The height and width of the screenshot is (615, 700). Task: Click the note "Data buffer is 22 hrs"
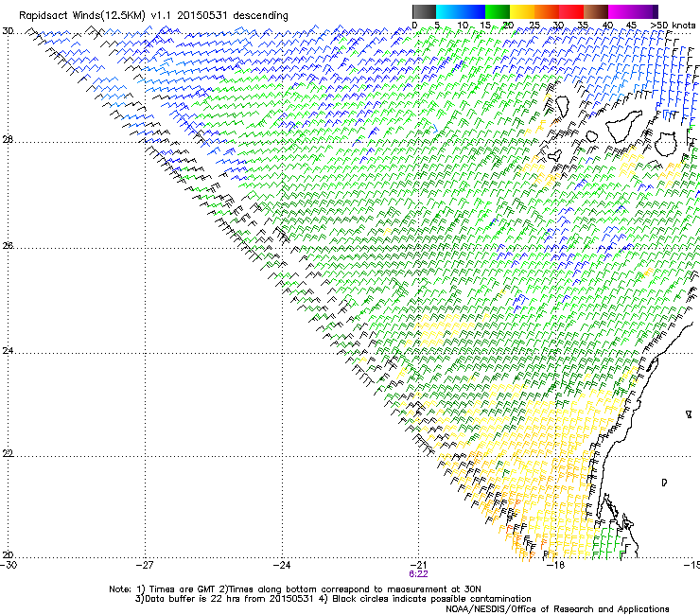tap(192, 599)
